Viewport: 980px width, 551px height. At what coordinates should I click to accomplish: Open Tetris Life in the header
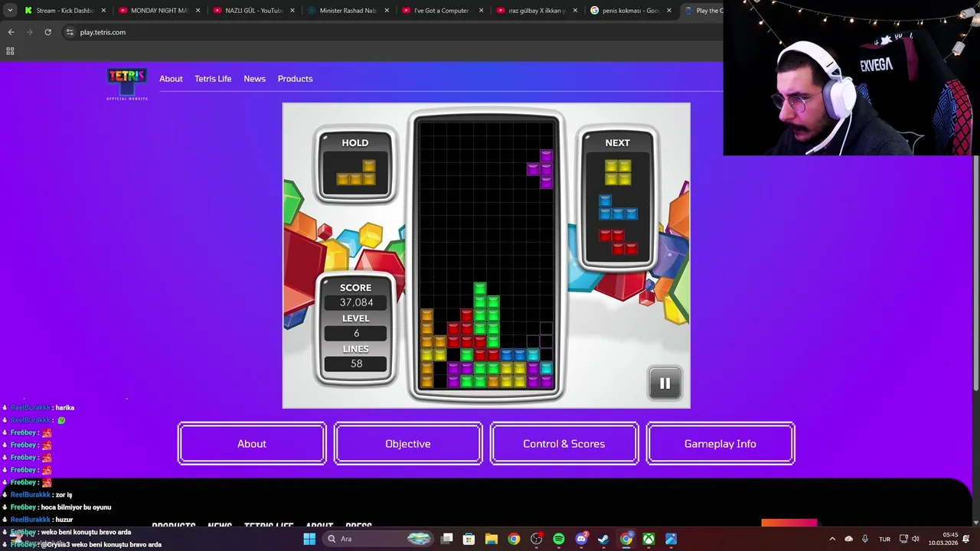tap(213, 79)
